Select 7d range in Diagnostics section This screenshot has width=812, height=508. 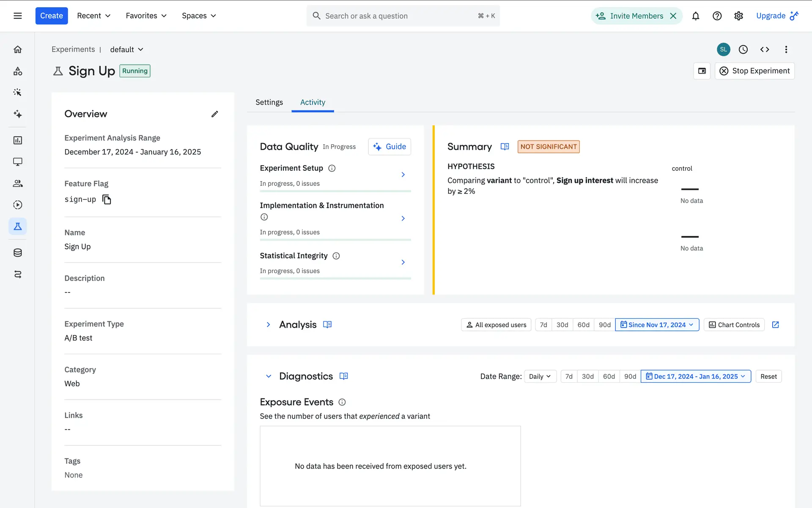coord(569,376)
